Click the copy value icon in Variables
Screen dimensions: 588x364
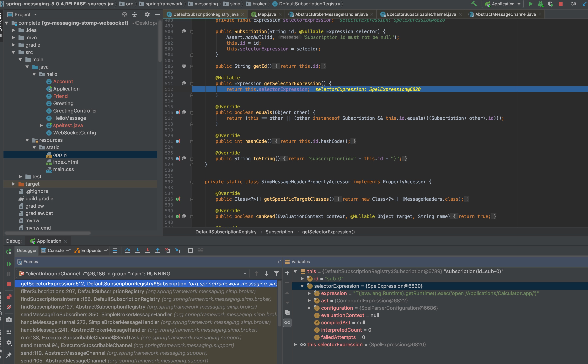point(287,312)
